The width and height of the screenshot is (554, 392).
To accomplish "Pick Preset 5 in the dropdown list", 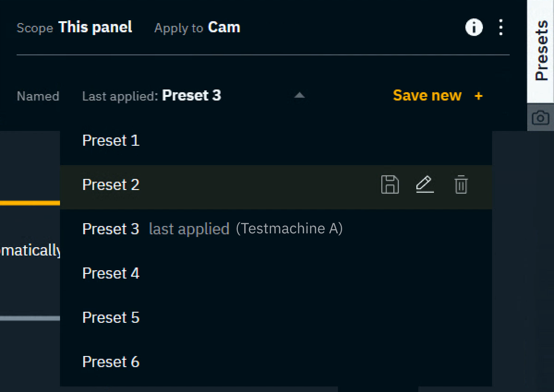I will (111, 318).
